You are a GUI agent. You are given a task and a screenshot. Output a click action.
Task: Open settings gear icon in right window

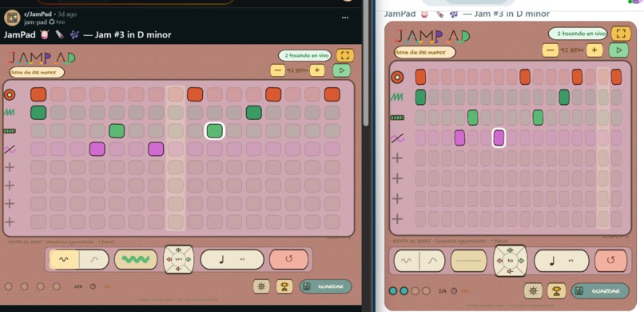[533, 290]
